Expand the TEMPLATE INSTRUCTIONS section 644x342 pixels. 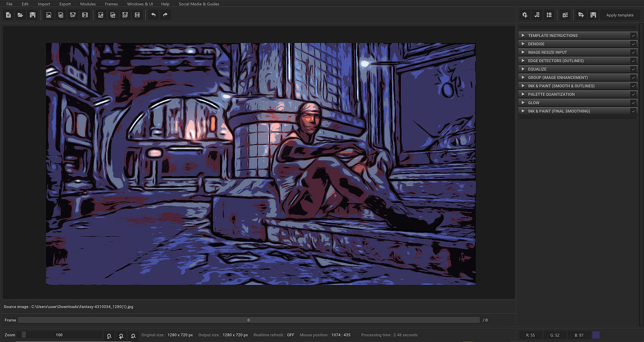point(523,36)
